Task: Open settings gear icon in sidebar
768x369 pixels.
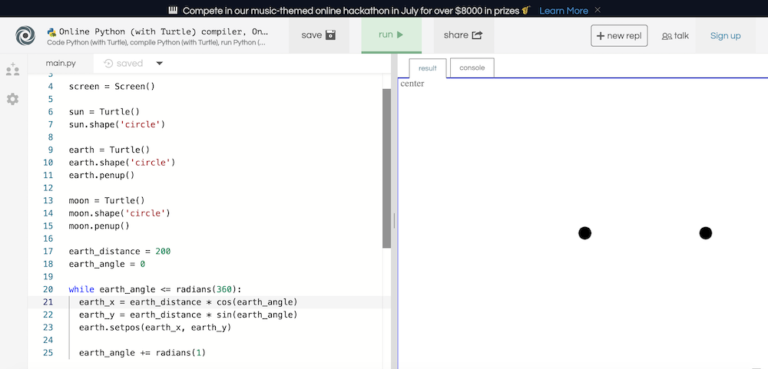Action: [13, 99]
